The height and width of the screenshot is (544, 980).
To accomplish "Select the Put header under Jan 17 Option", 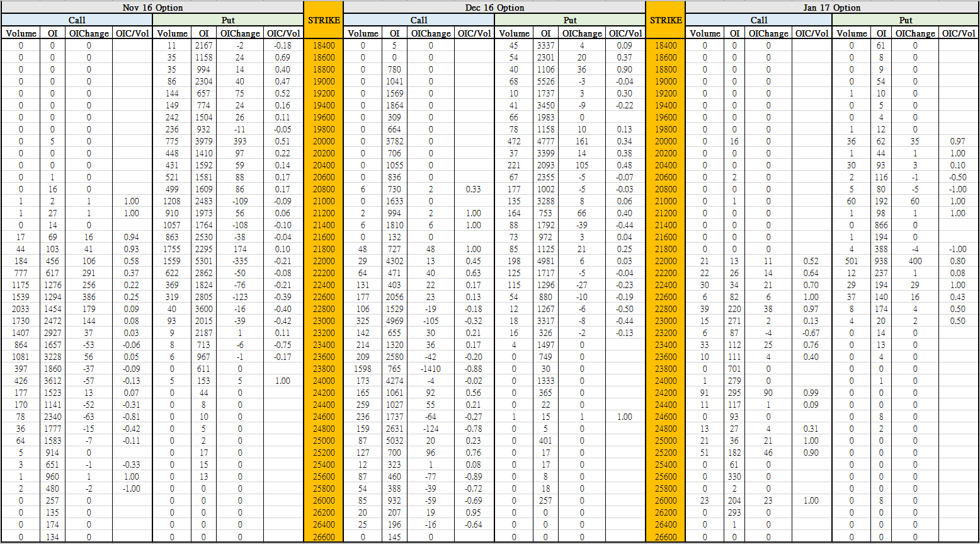I will coord(906,20).
